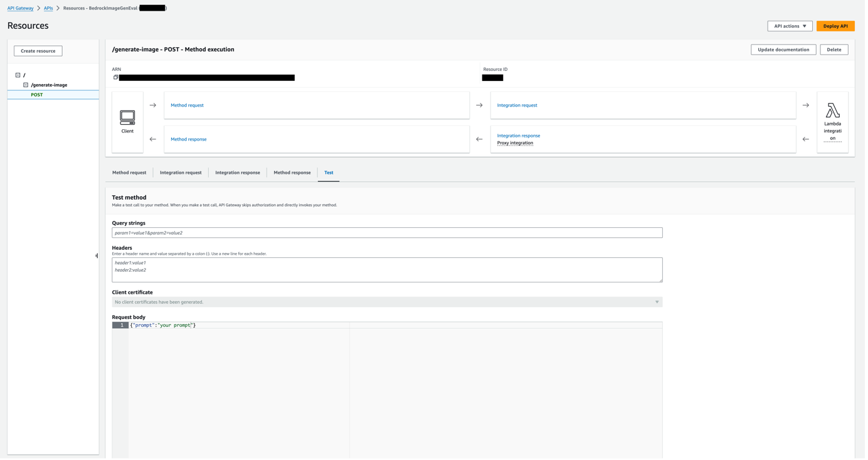This screenshot has height=460, width=868.
Task: Collapse the left resources panel
Action: point(97,255)
